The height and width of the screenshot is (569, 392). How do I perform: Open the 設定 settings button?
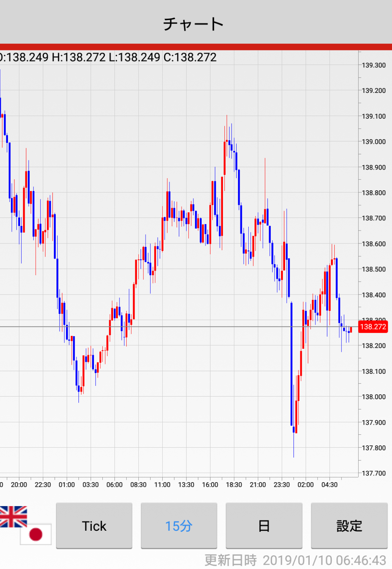(349, 526)
